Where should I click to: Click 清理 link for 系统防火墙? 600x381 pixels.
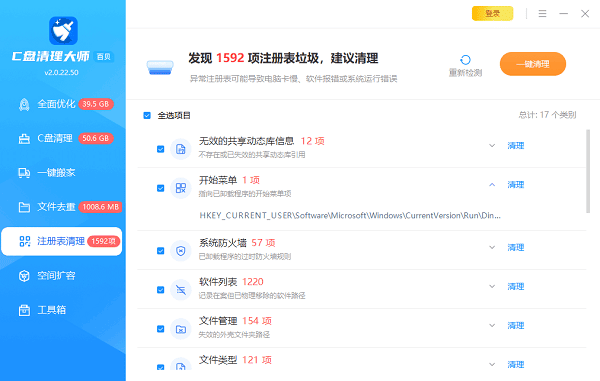pos(516,247)
